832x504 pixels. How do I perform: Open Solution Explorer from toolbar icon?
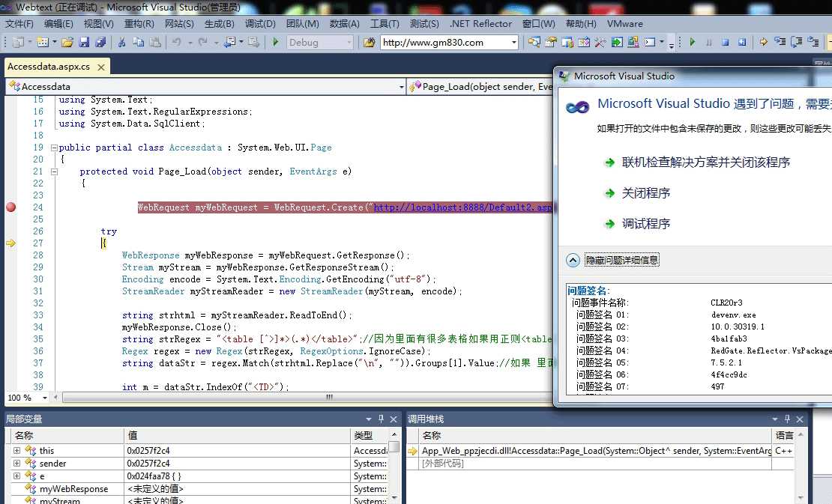coord(534,43)
